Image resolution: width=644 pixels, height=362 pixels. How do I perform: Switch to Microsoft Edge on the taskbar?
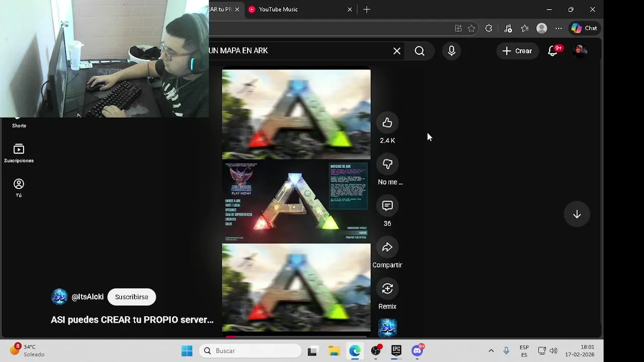point(355,351)
